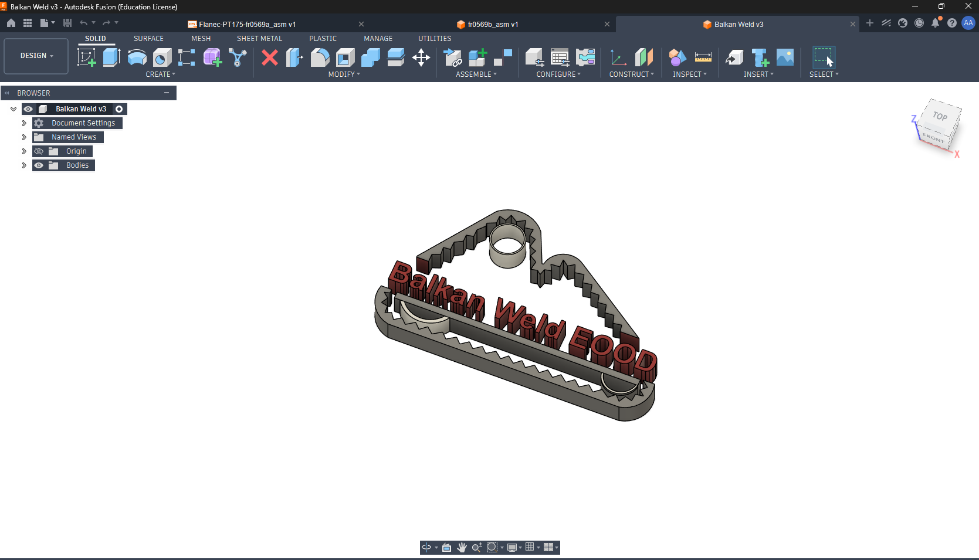Open the MODIFY dropdown menu
The image size is (979, 560).
344,74
